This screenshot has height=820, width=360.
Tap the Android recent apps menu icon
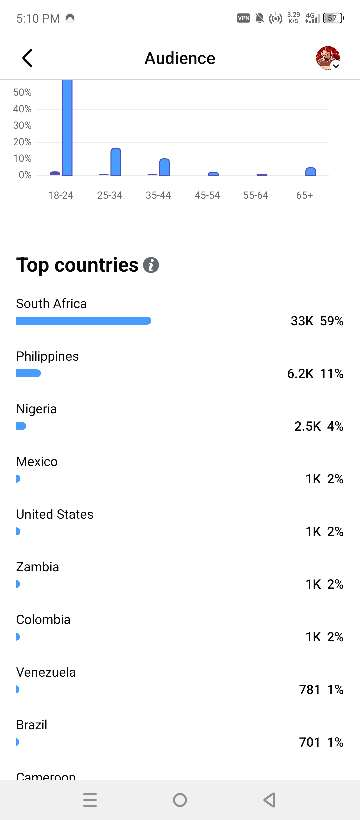click(x=90, y=800)
